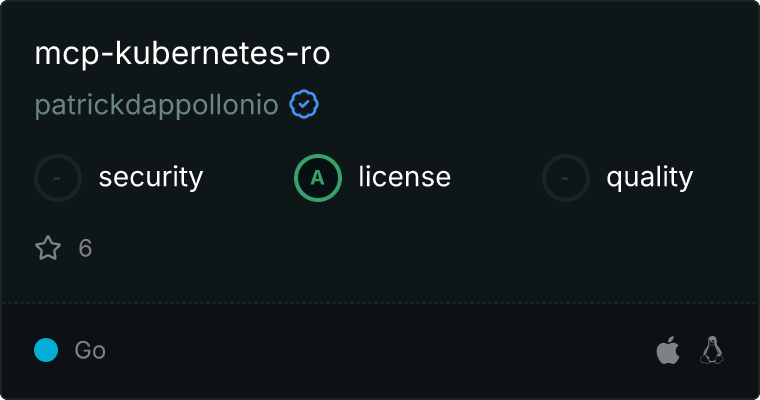Image resolution: width=760 pixels, height=400 pixels.
Task: Click the dashed divider above the footer
Action: coord(380,301)
